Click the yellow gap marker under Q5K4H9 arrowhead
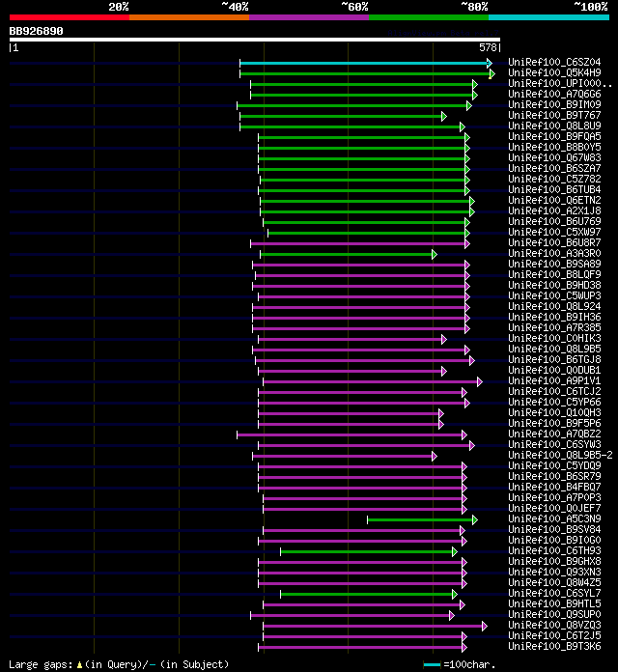This screenshot has width=618, height=672. (x=490, y=78)
